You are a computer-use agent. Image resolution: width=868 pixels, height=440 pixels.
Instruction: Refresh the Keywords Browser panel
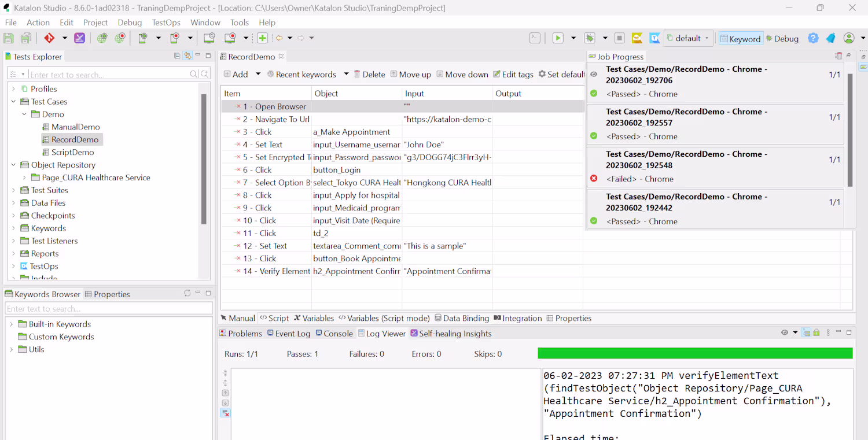[x=187, y=294]
